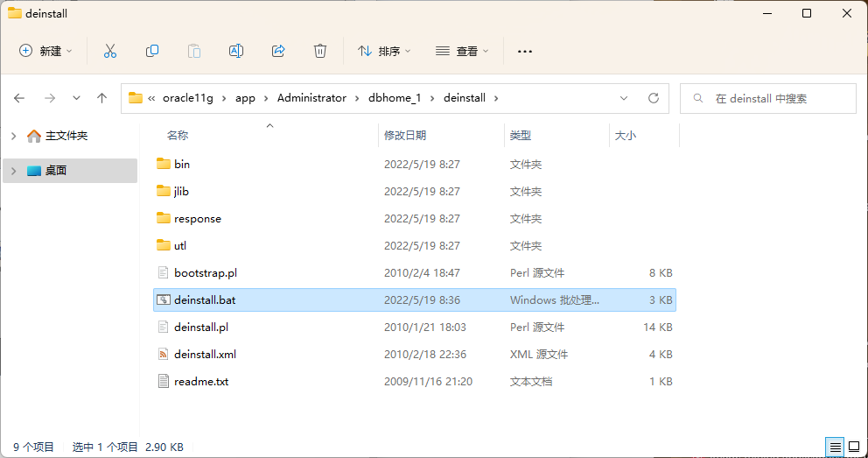Expand the 桌面 tree node
Viewport: 868px width, 458px height.
click(14, 171)
